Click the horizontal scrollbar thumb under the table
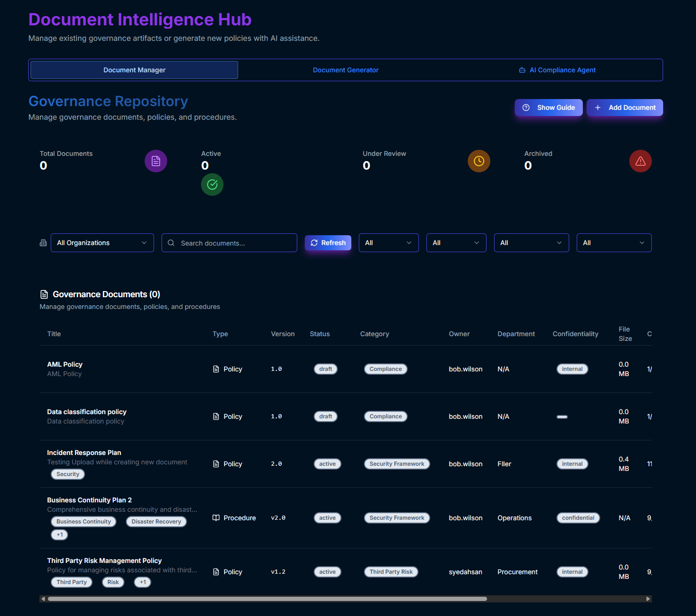This screenshot has height=616, width=696. 267,599
